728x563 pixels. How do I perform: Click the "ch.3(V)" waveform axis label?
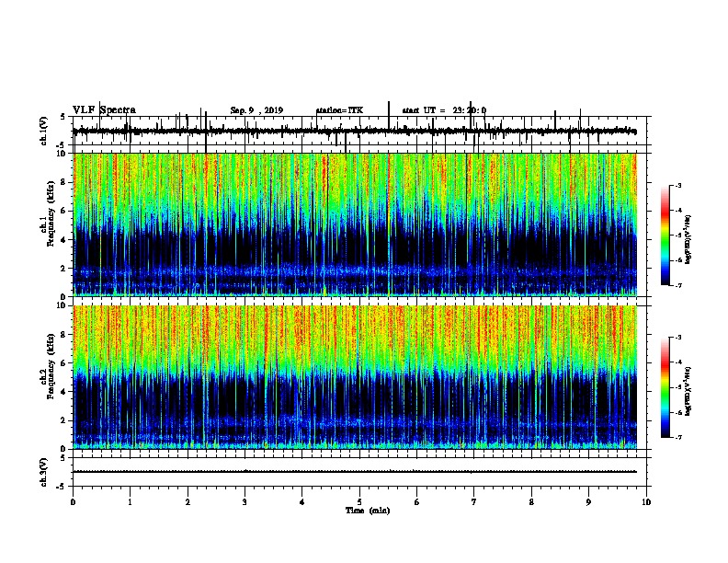[x=44, y=472]
